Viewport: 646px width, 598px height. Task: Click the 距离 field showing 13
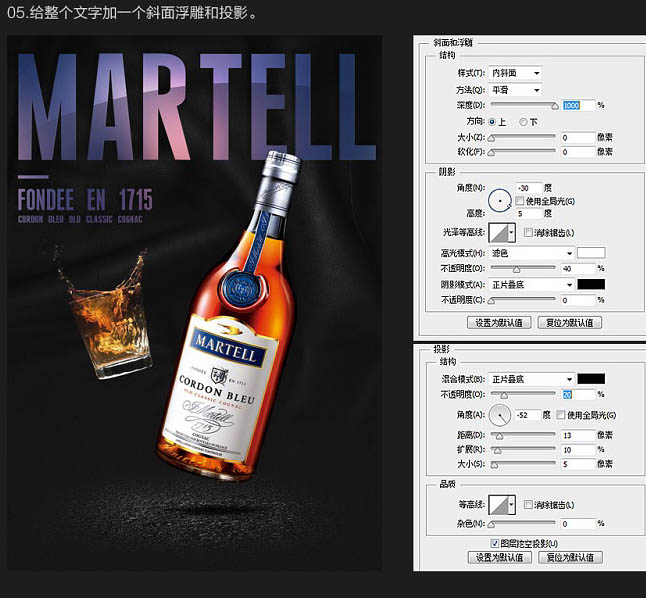578,435
